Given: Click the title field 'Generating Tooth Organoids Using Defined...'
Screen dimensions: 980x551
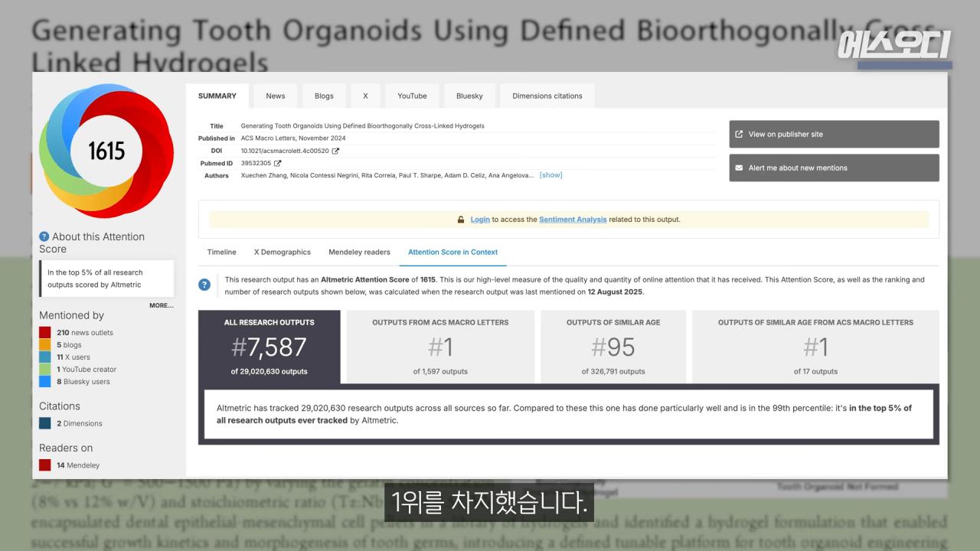Looking at the screenshot, I should 363,126.
